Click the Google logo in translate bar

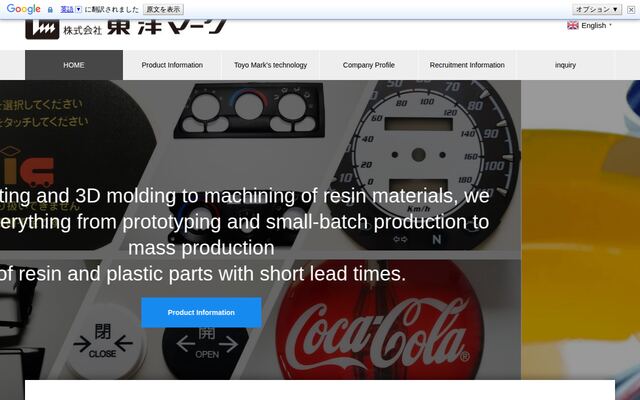click(24, 9)
